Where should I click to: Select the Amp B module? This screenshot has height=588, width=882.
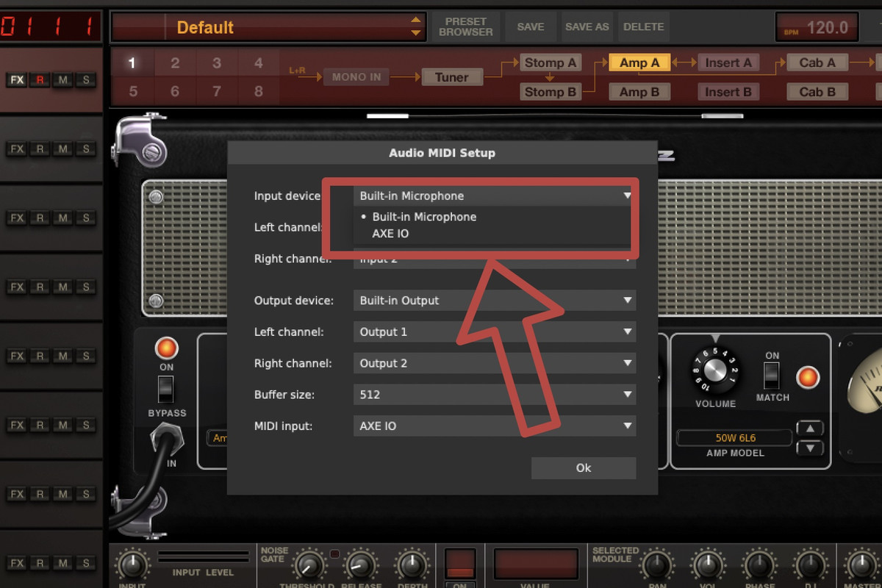[639, 92]
